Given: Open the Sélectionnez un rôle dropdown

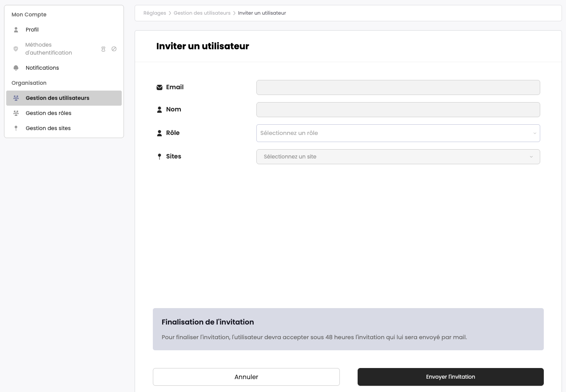Looking at the screenshot, I should click(x=398, y=133).
